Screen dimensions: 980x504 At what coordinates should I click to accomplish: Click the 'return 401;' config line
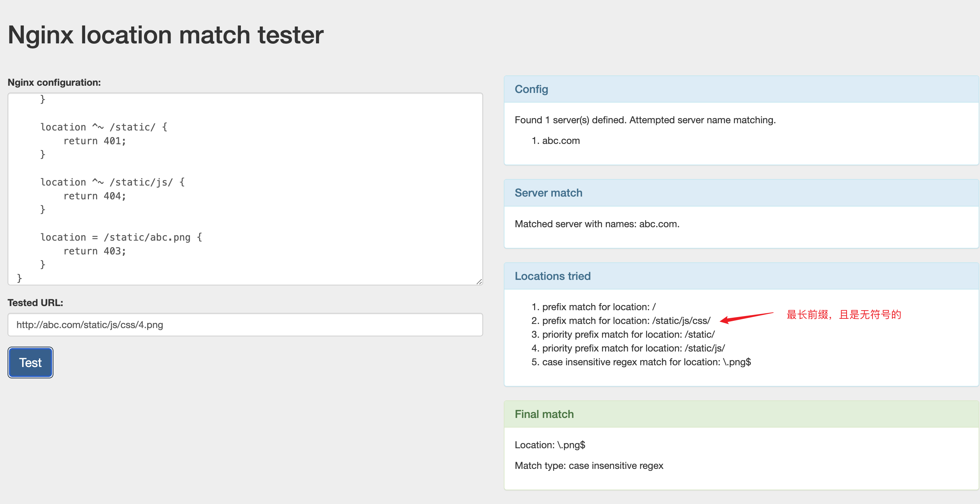(x=94, y=141)
